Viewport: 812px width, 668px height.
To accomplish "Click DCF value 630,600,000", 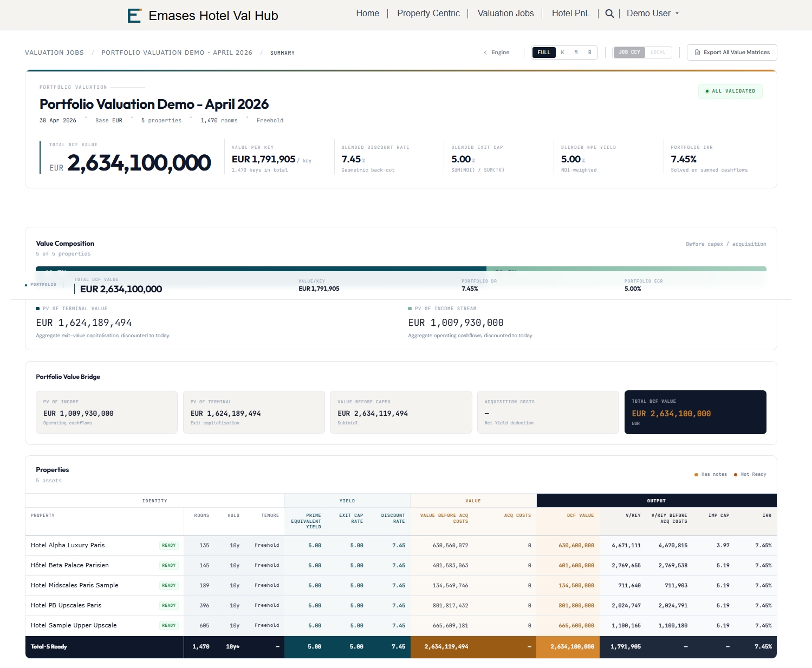I will [576, 546].
